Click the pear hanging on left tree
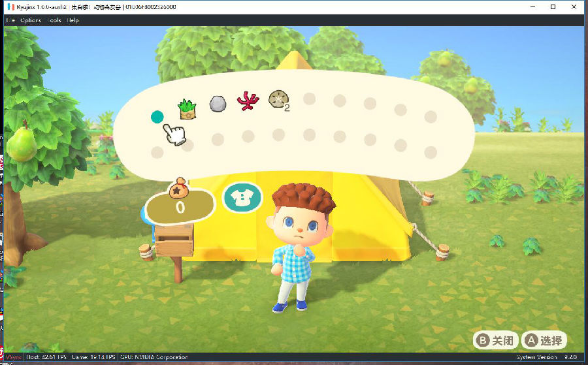 (22, 142)
